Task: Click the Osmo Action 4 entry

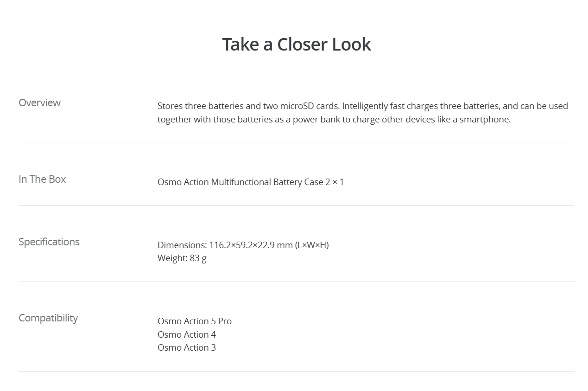Action: [x=187, y=334]
